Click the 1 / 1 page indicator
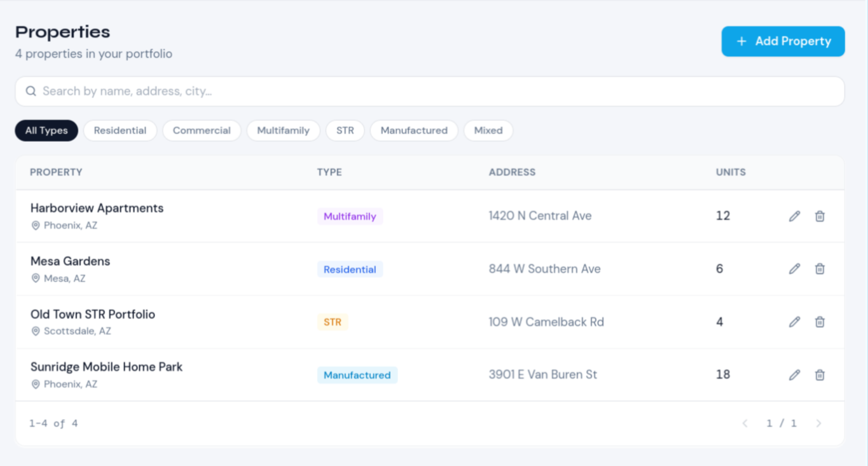Viewport: 868px width, 466px height. point(782,423)
